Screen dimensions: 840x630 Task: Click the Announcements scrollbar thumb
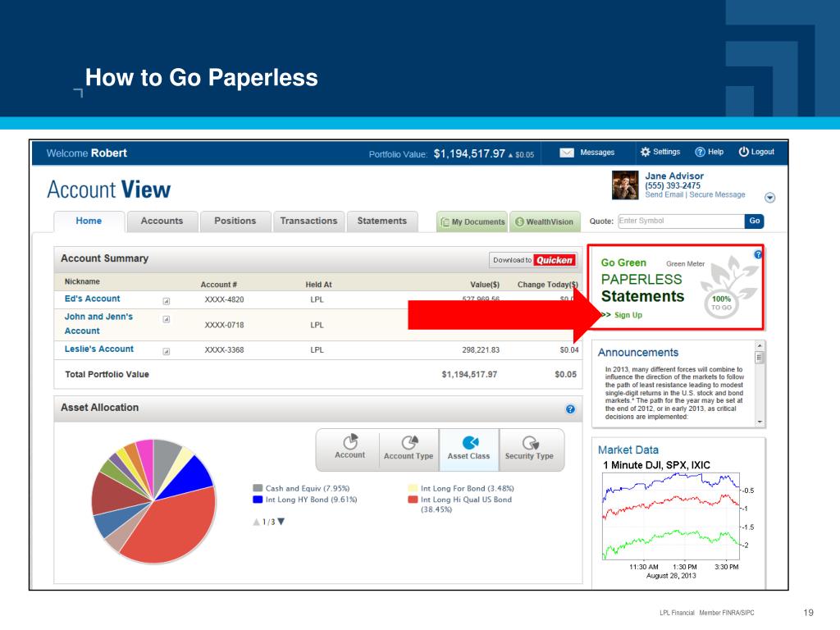[x=759, y=358]
